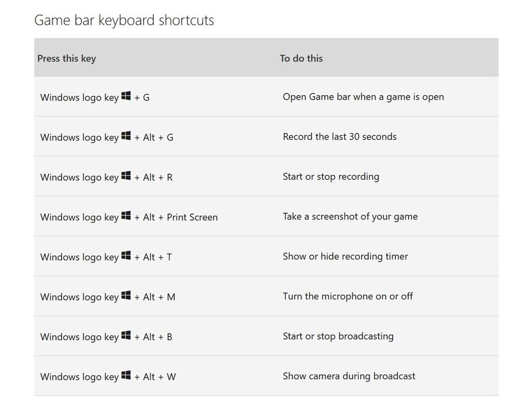Click the Windows logo icon beside Alt + M

click(x=126, y=296)
